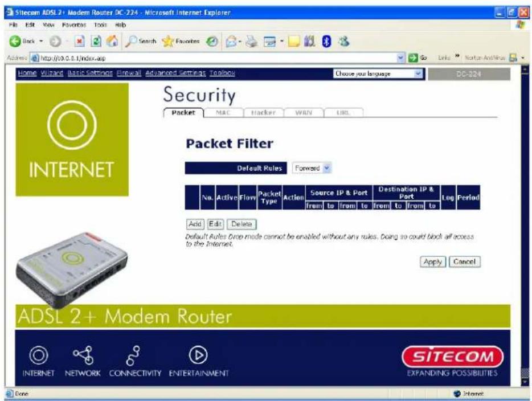Expand the Norton AntiVirus dropdown arrow
This screenshot has width=532, height=401.
coord(523,58)
